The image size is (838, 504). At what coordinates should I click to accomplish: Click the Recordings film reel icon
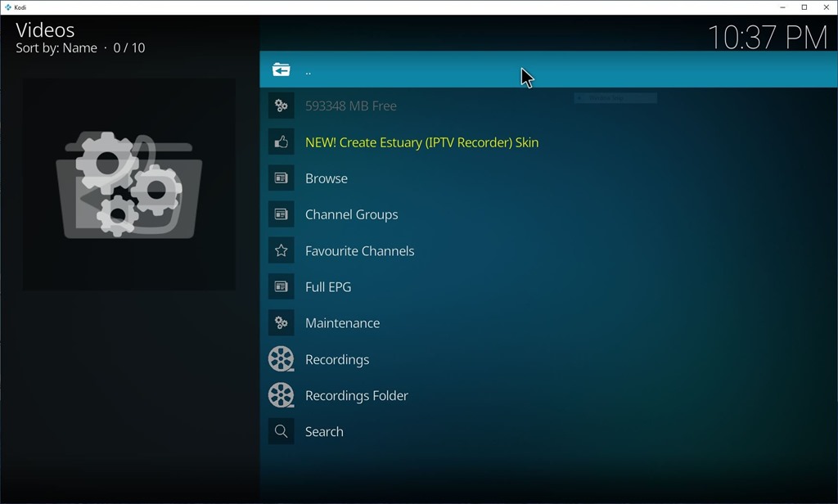pos(281,359)
